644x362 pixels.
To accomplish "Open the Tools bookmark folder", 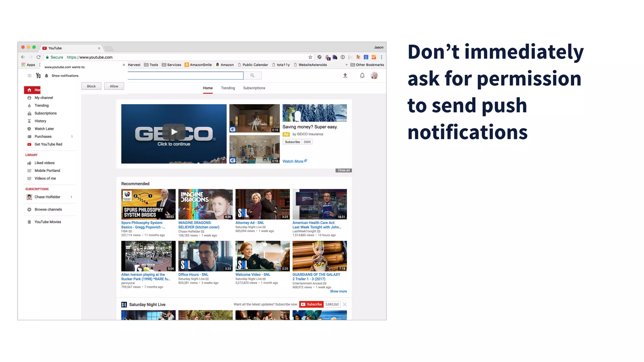I will (151, 65).
